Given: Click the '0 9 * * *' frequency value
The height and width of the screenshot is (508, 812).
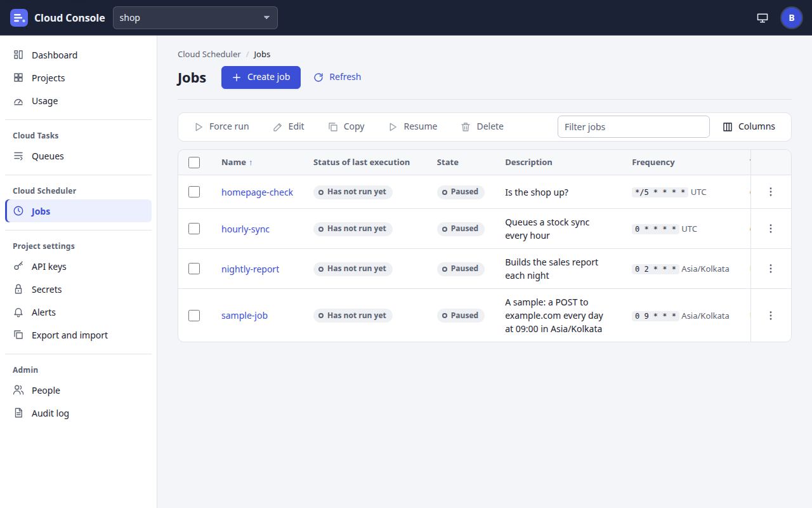Looking at the screenshot, I should pyautogui.click(x=655, y=316).
